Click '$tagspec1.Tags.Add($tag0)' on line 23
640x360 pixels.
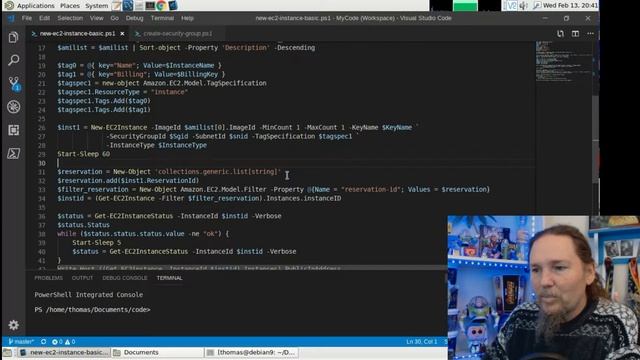pos(104,101)
